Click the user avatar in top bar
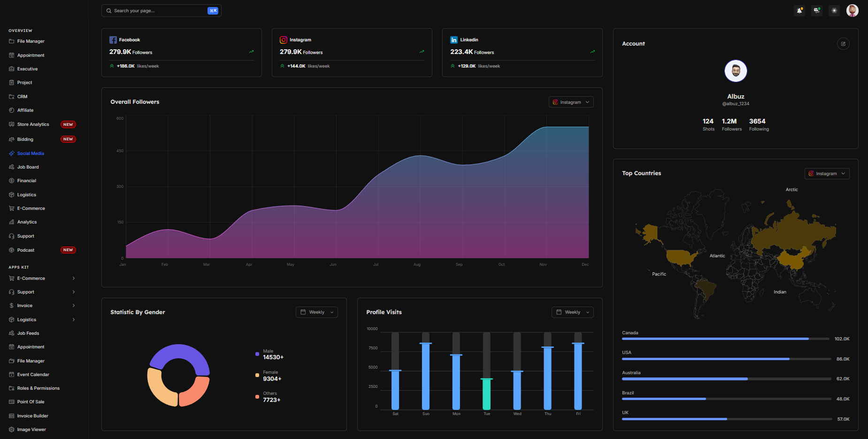868x439 pixels. pyautogui.click(x=852, y=10)
